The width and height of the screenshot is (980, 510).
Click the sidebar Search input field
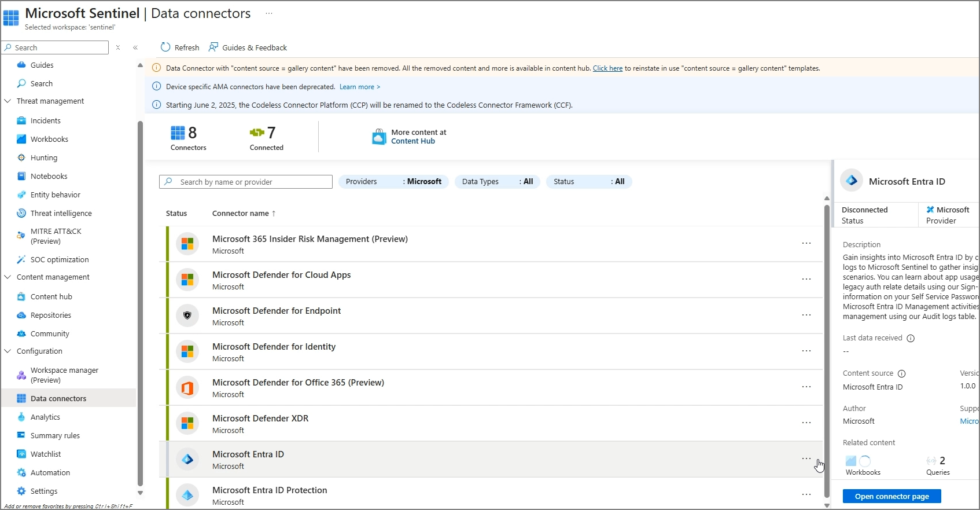[55, 47]
